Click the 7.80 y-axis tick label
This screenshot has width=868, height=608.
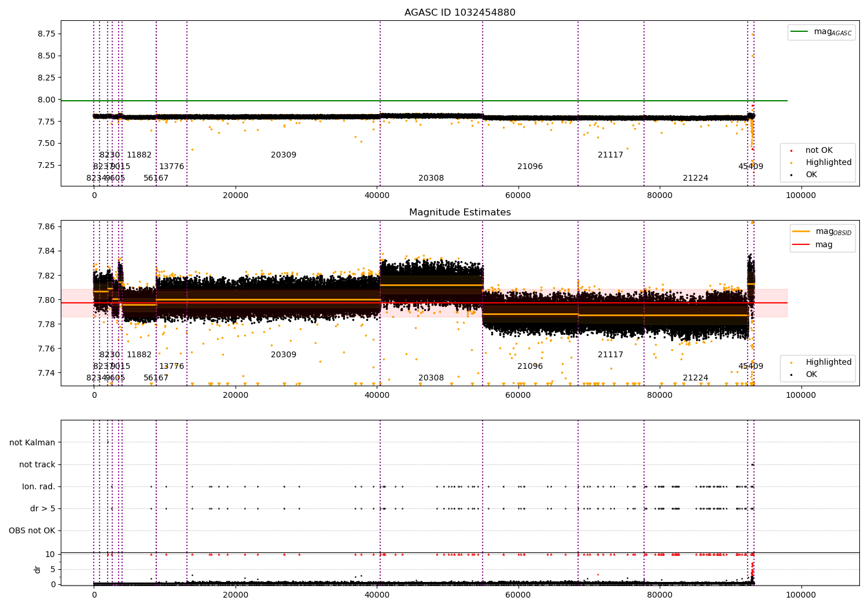pyautogui.click(x=46, y=299)
